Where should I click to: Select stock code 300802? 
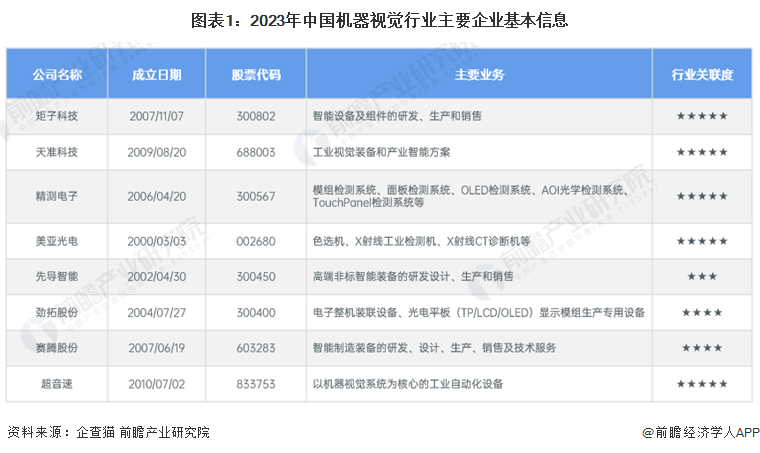point(256,116)
